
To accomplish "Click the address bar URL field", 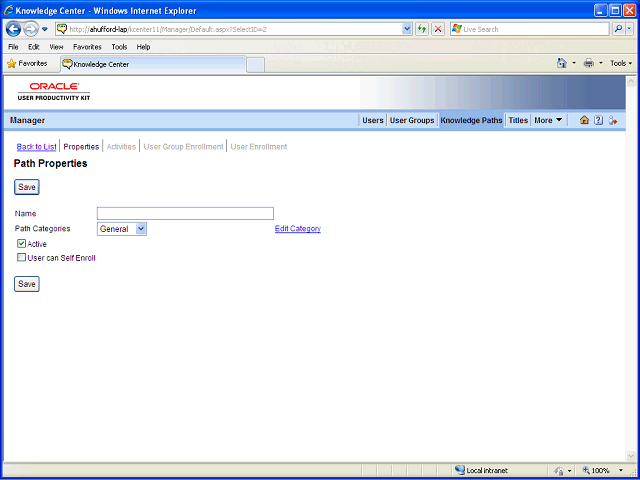I will pos(234,29).
